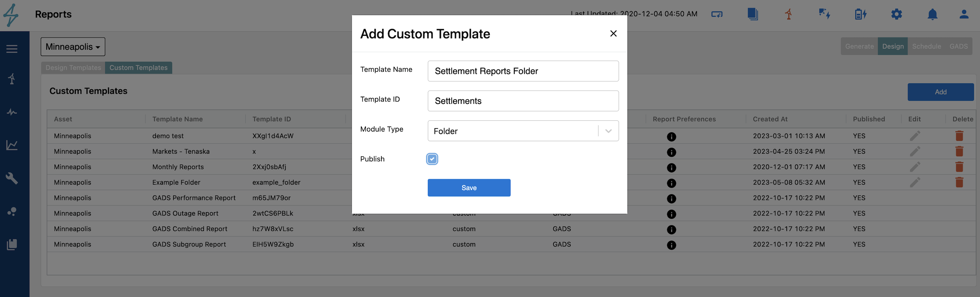980x297 pixels.
Task: Toggle the Publish checkbox
Action: point(432,159)
